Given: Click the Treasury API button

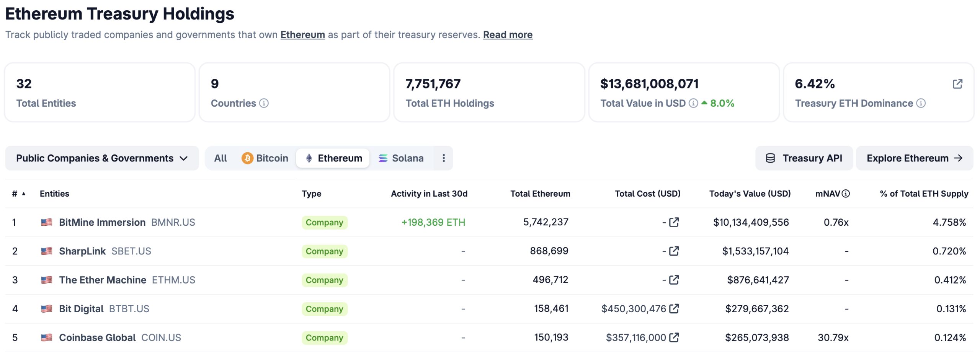Looking at the screenshot, I should click(x=804, y=158).
